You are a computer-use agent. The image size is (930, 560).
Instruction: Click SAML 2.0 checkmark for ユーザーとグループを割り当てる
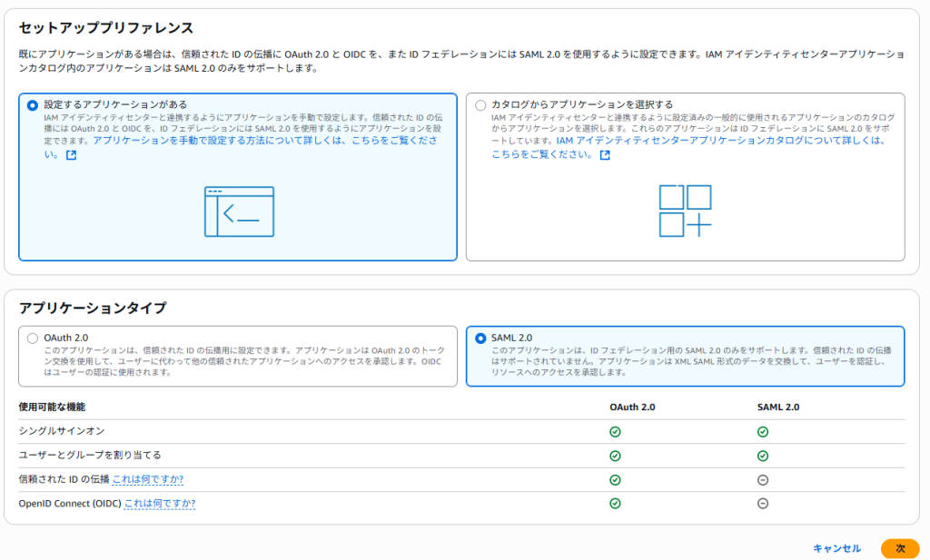(x=763, y=456)
